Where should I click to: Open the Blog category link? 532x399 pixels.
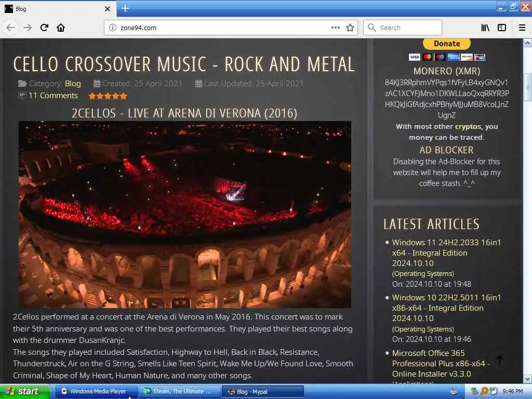(x=73, y=84)
